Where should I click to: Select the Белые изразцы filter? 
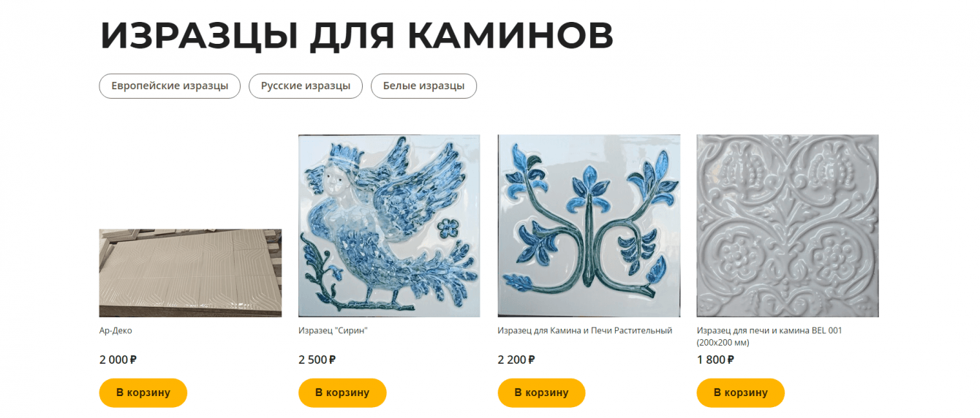click(423, 86)
